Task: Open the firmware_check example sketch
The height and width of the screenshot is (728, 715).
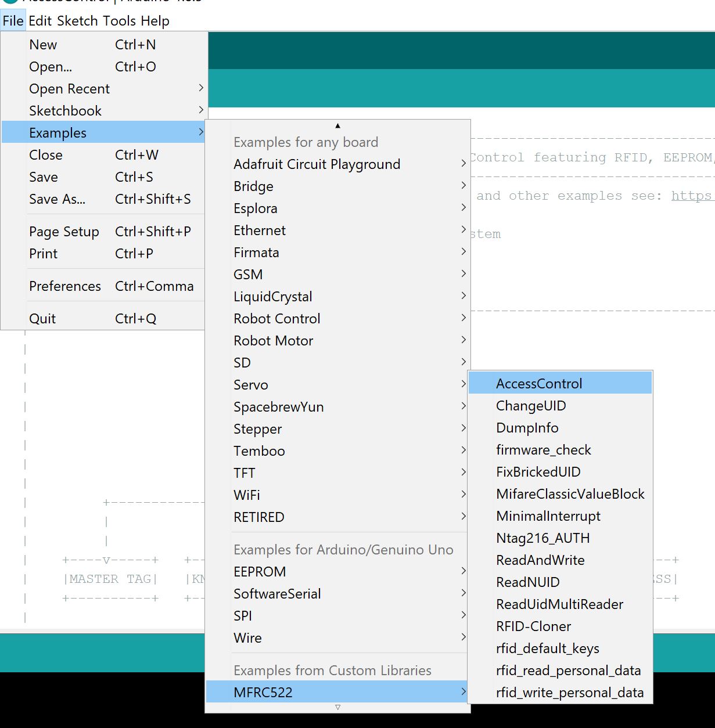Action: point(560,450)
